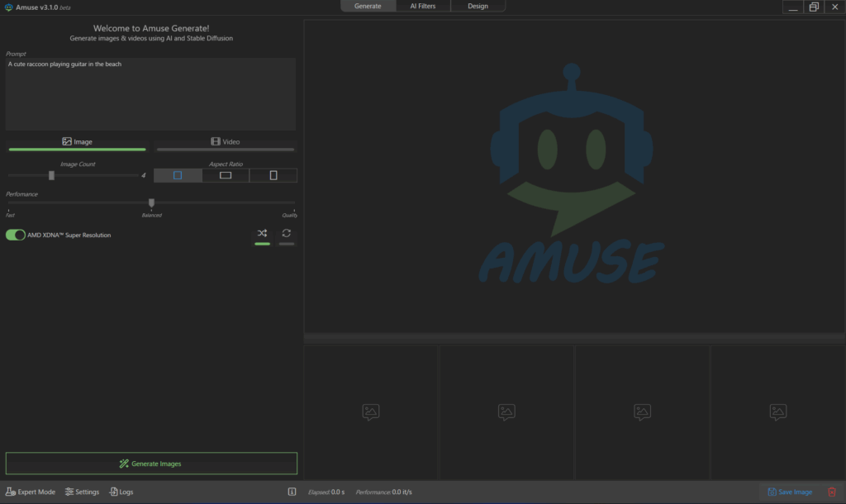Toggle the random seed shuffle icon
This screenshot has width=846, height=504.
coord(262,235)
